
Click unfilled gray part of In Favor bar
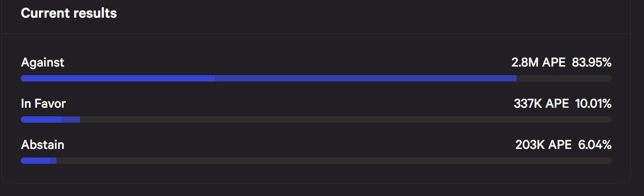point(346,120)
